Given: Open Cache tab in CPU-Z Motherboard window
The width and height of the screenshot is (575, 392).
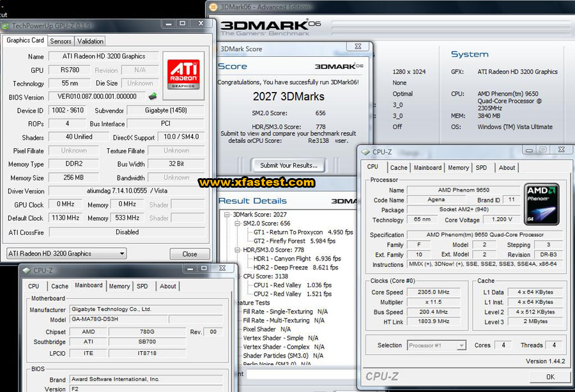Looking at the screenshot, I should 59,286.
